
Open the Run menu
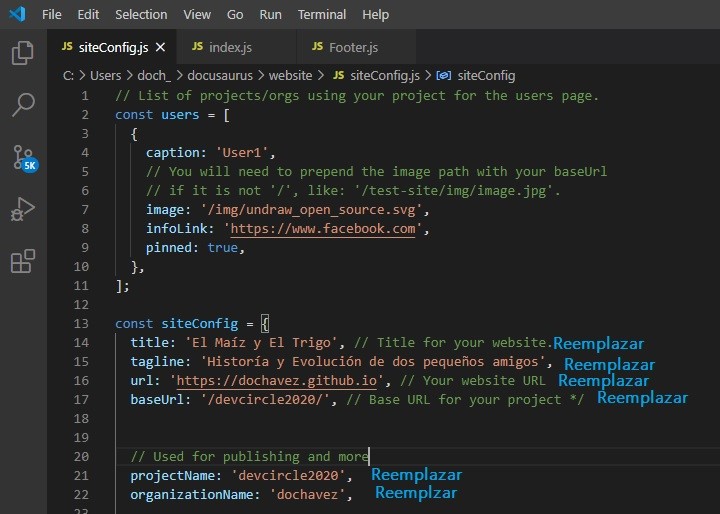(x=270, y=15)
